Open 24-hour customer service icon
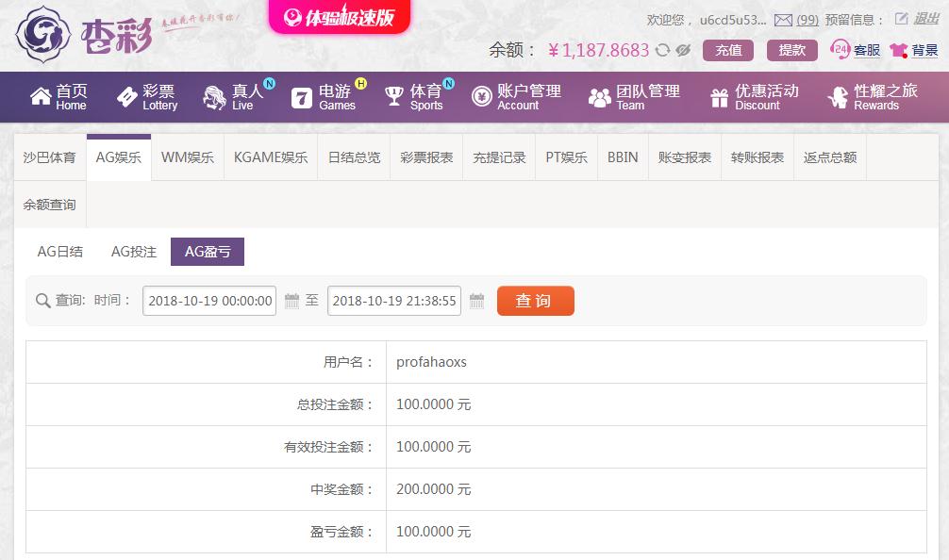This screenshot has height=560, width=949. tap(840, 50)
